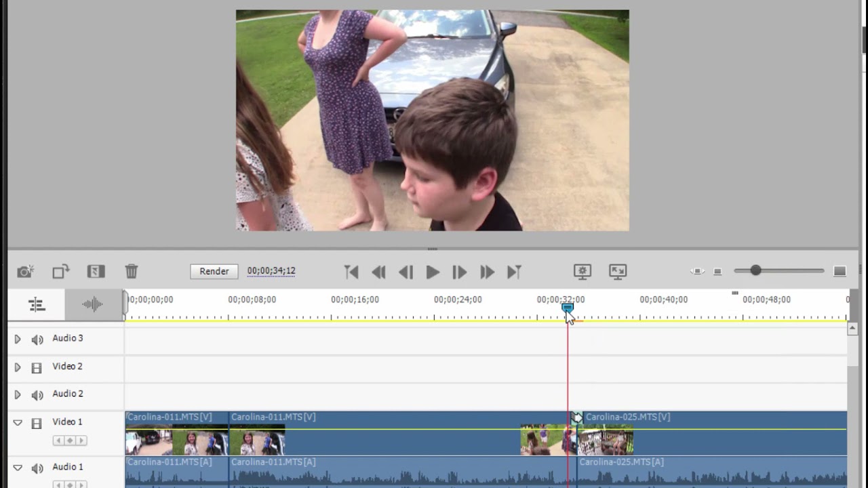Click the Freeze Frame camera icon
The height and width of the screenshot is (488, 868).
click(x=26, y=272)
